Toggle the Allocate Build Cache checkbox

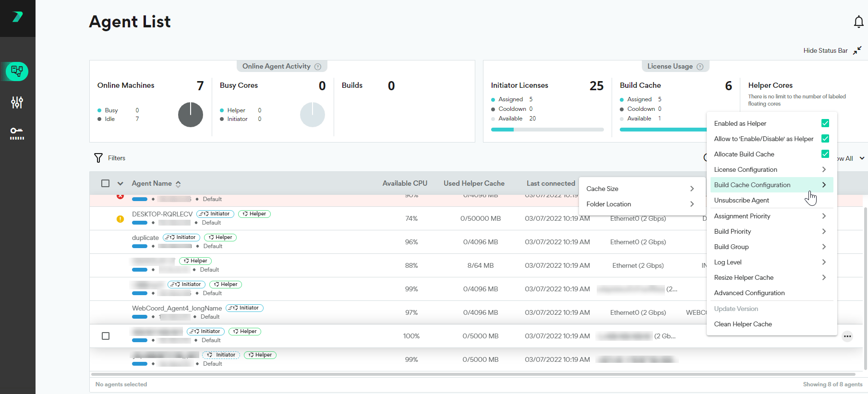(825, 154)
